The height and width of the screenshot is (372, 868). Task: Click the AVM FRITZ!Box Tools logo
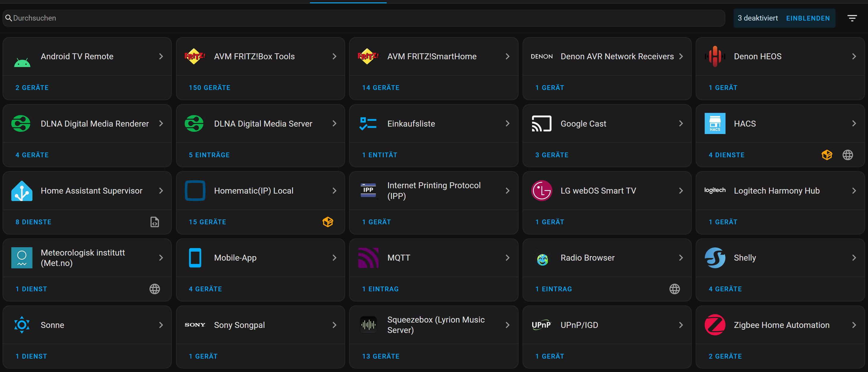tap(195, 56)
